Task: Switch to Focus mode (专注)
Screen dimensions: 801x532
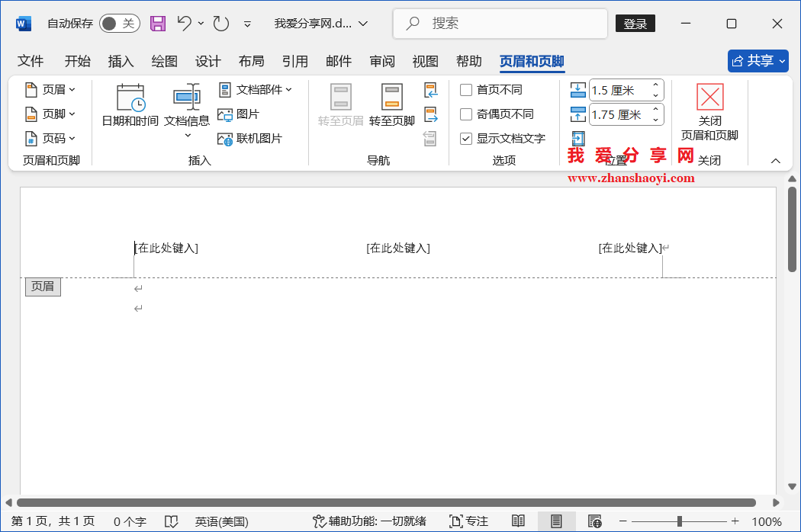Action: tap(468, 521)
